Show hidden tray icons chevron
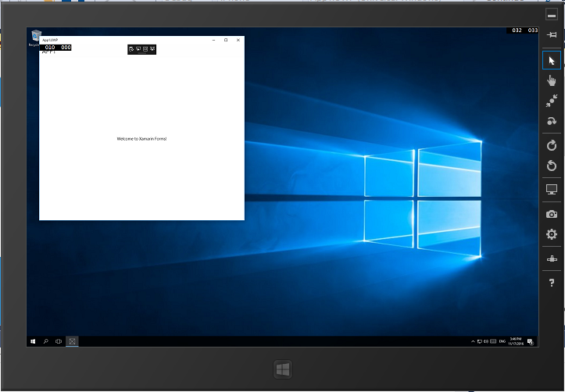The height and width of the screenshot is (392, 565). [x=473, y=341]
